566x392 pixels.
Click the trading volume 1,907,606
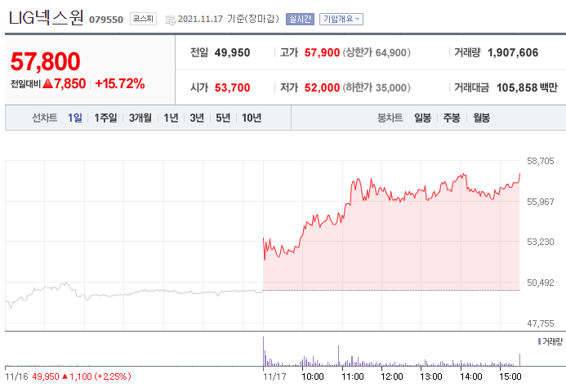[x=513, y=53]
